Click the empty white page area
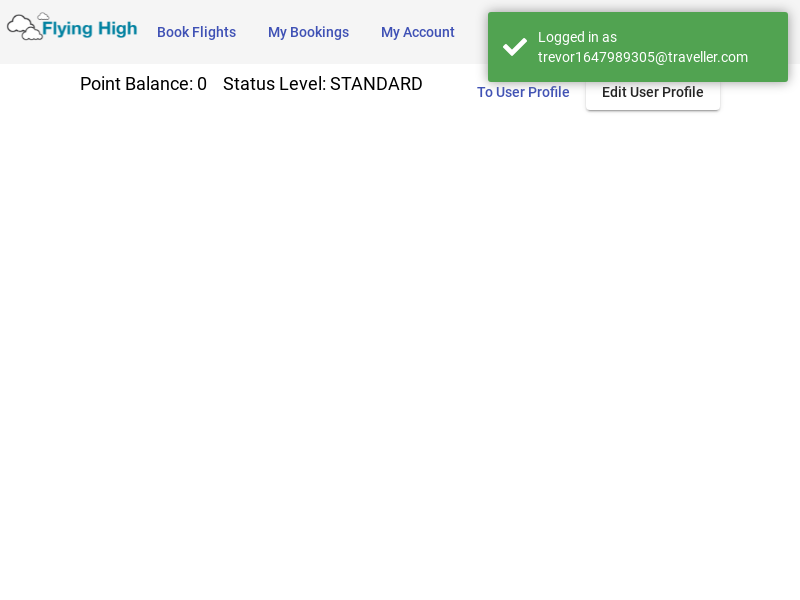The width and height of the screenshot is (800, 600). pyautogui.click(x=400, y=350)
